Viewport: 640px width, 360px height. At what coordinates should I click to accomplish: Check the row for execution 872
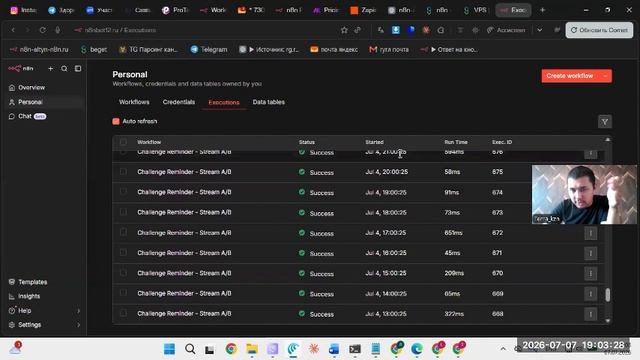tap(123, 232)
